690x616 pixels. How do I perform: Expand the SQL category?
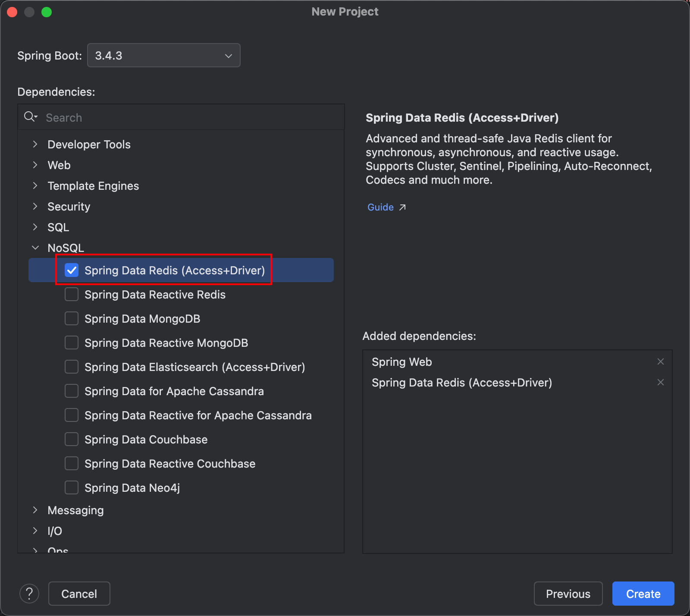pos(35,227)
